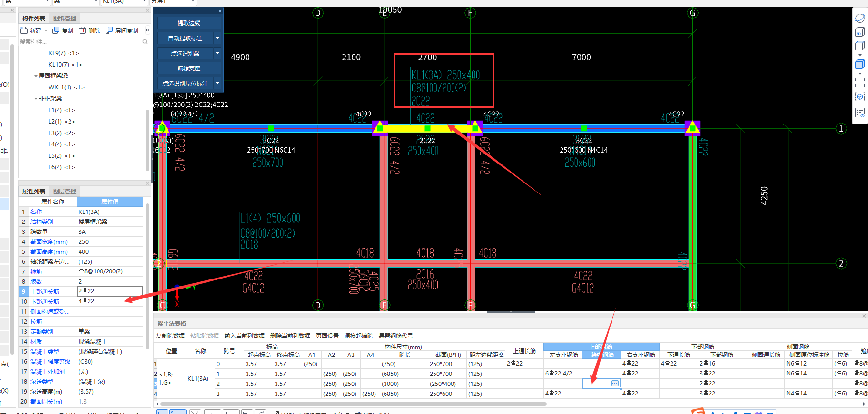Click 页面设置 menu item
Image resolution: width=868 pixels, height=414 pixels.
pos(327,336)
